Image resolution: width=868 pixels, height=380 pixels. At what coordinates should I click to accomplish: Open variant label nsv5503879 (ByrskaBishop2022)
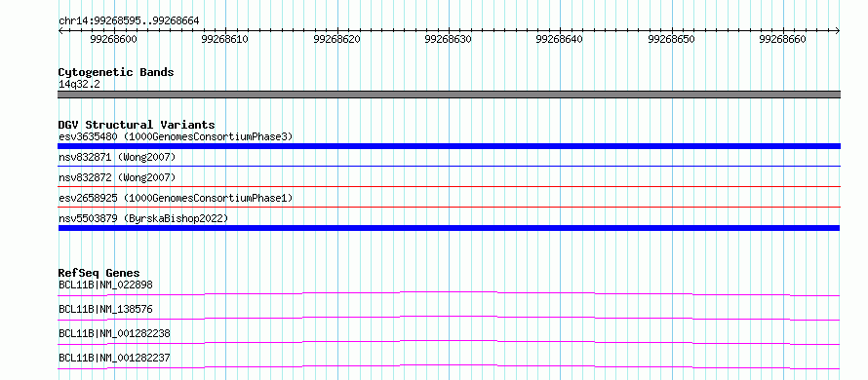click(x=143, y=218)
